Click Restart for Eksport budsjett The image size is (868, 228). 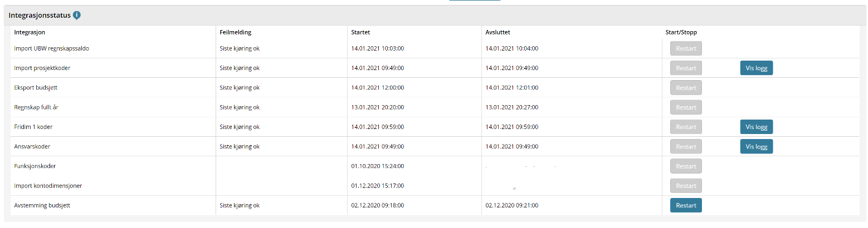[x=686, y=87]
